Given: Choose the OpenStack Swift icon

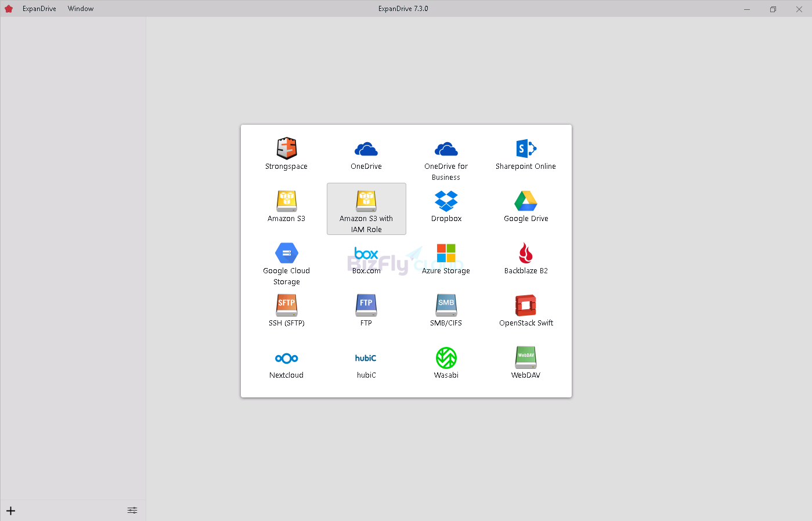Looking at the screenshot, I should pos(526,305).
